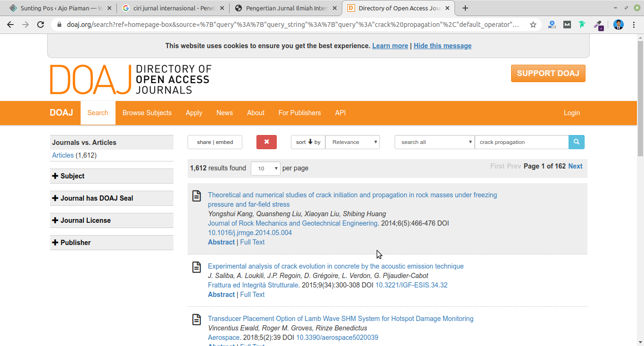Go to Next results page

(x=575, y=166)
